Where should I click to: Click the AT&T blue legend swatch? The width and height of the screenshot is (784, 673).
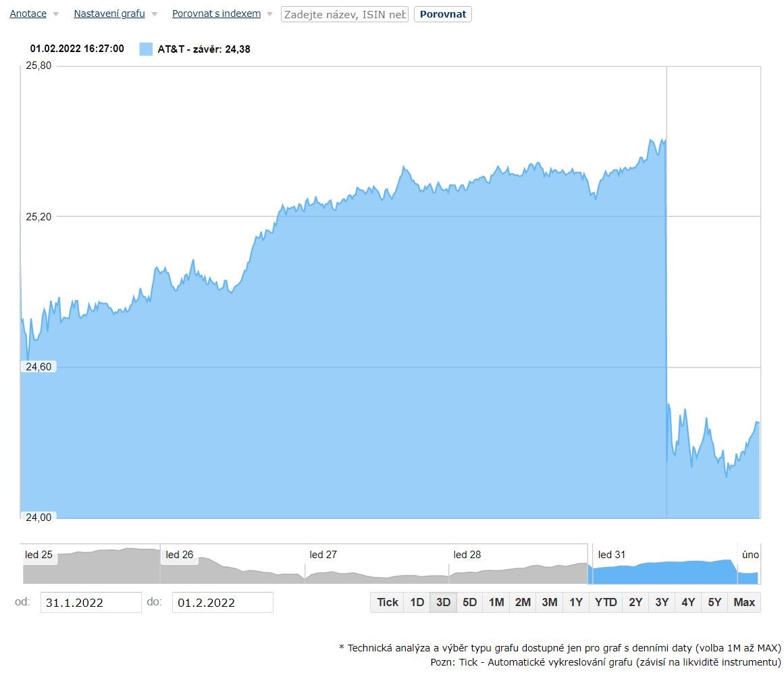(145, 49)
